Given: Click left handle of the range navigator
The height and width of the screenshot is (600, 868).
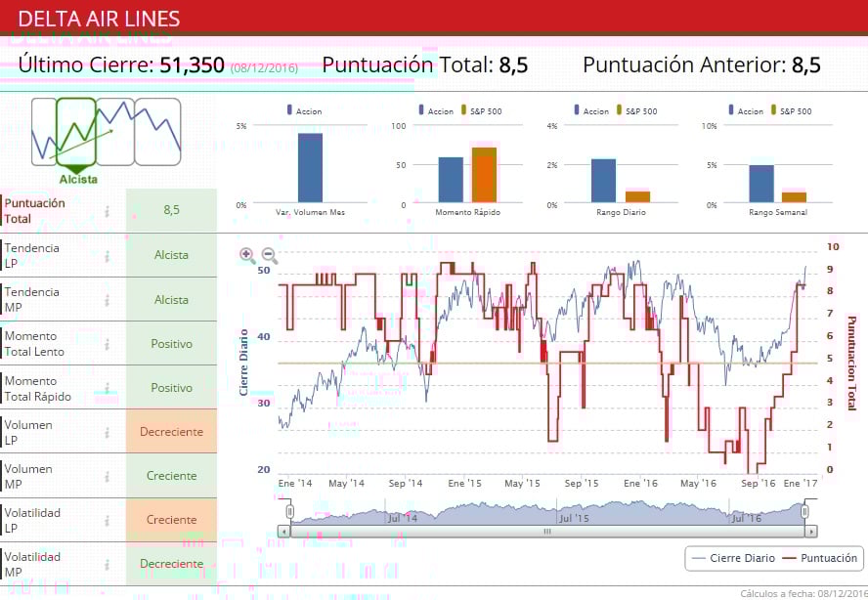Looking at the screenshot, I should point(290,511).
